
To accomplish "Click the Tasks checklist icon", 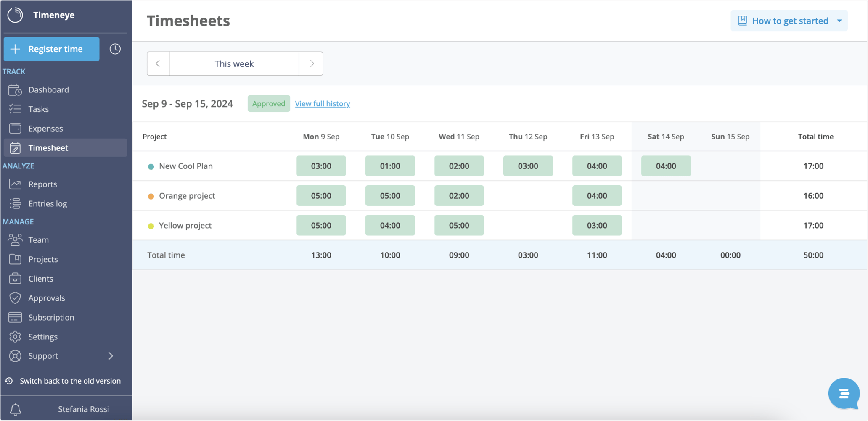I will (15, 109).
